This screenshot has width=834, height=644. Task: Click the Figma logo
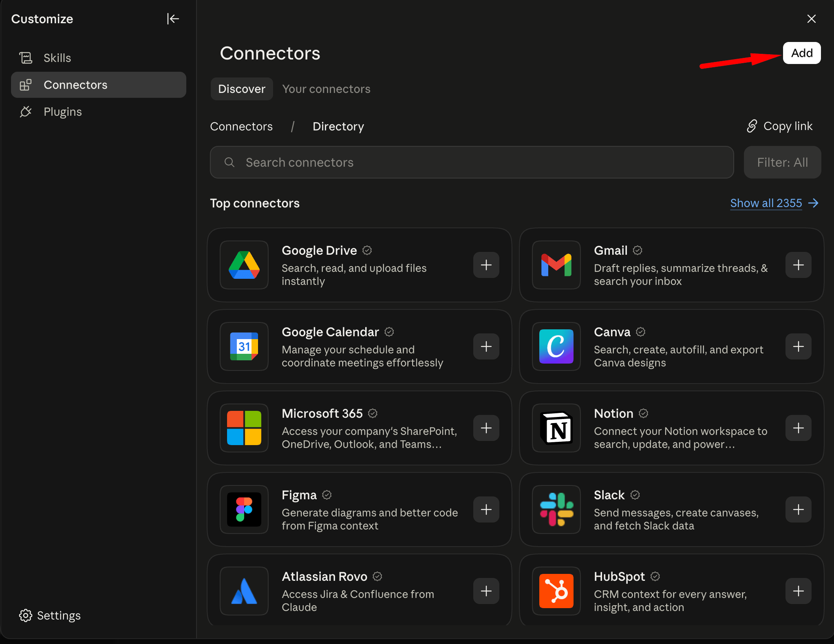point(244,509)
